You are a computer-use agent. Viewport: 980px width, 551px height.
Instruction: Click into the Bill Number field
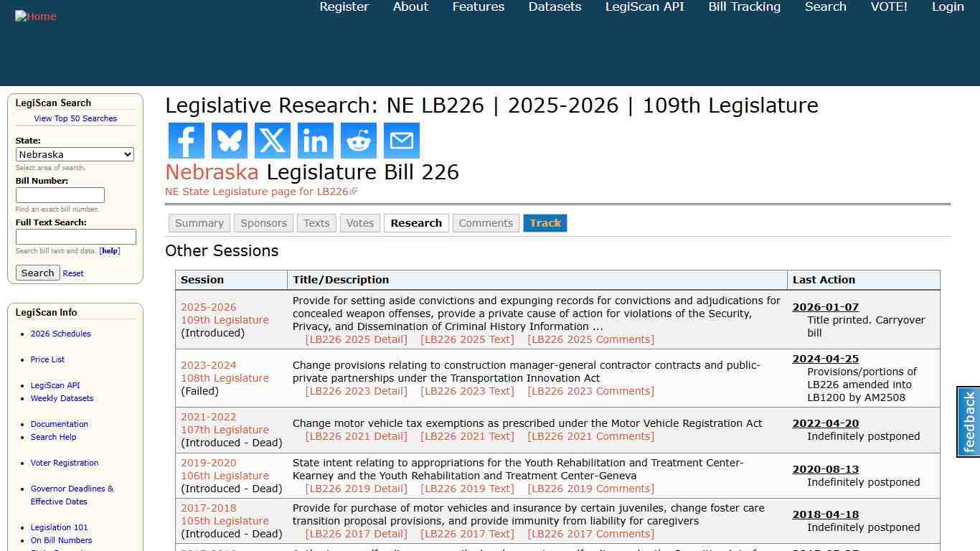point(60,194)
